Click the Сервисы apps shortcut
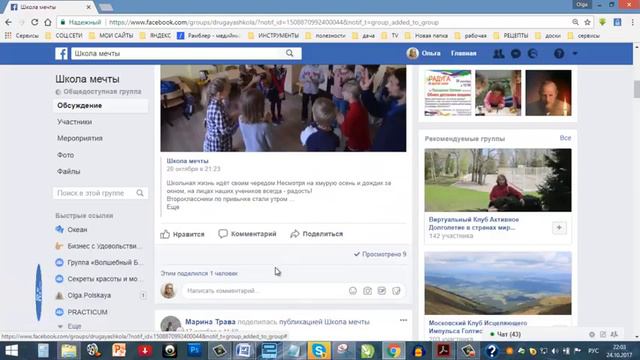 [x=22, y=36]
